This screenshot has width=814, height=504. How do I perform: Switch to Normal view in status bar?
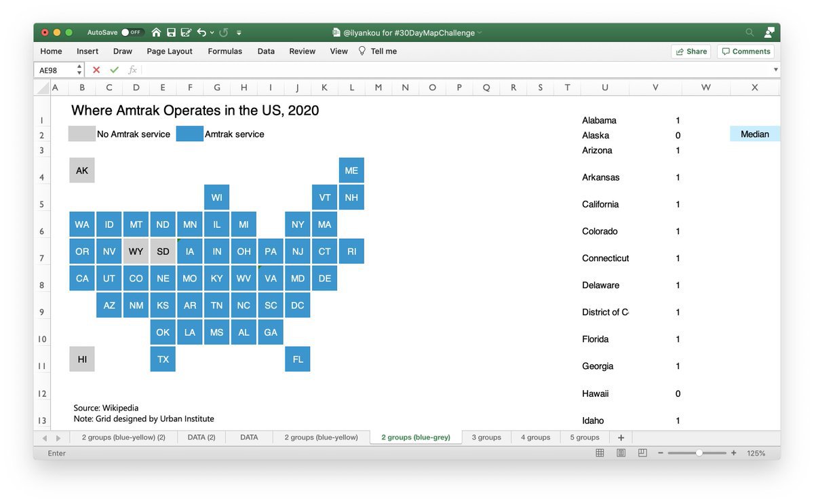coord(600,453)
